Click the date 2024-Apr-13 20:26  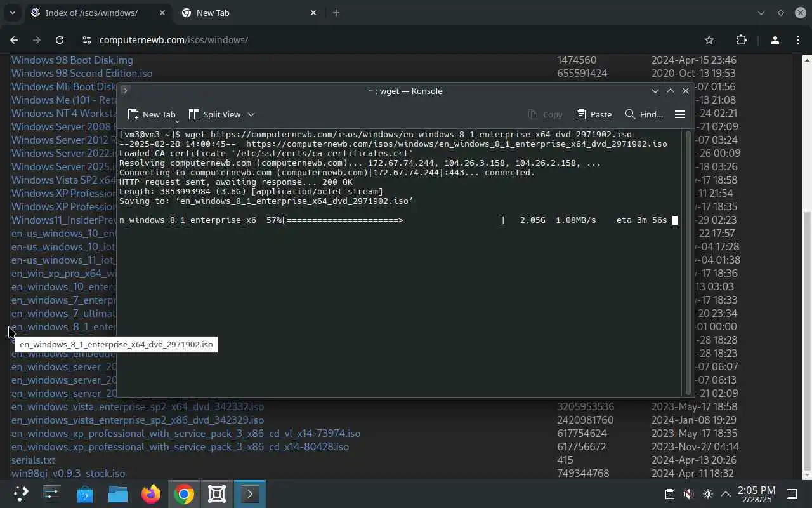[x=693, y=460]
